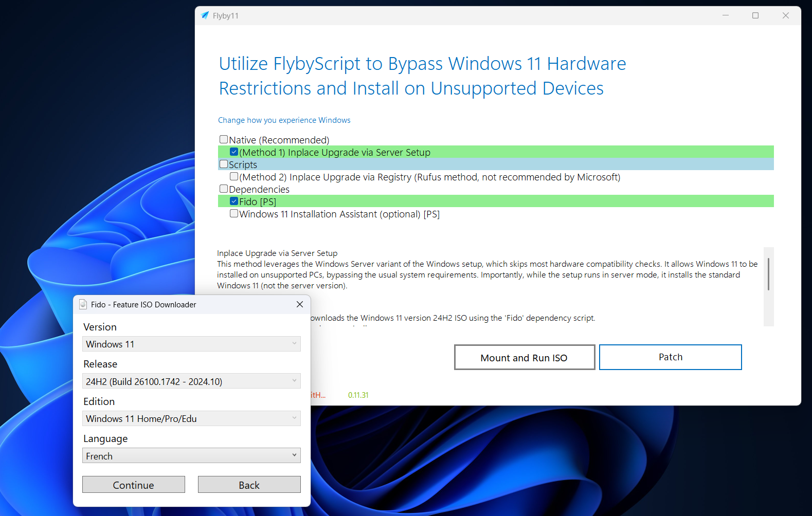This screenshot has height=516, width=812.
Task: Open the Language dropdown set to French
Action: click(191, 456)
